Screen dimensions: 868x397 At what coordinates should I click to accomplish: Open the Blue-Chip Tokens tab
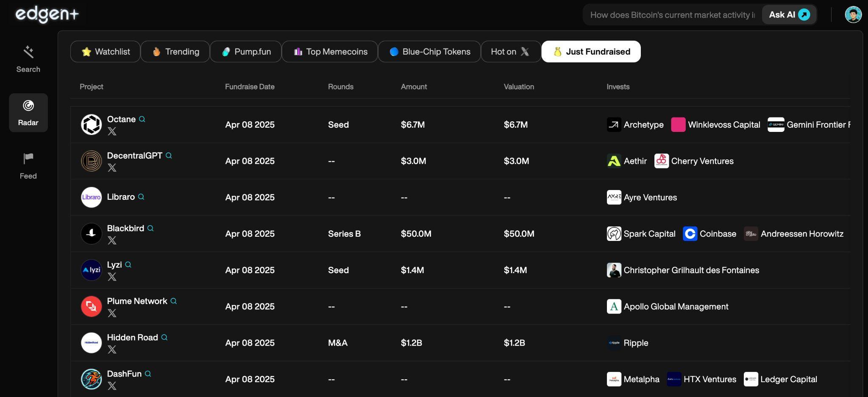[x=429, y=52]
